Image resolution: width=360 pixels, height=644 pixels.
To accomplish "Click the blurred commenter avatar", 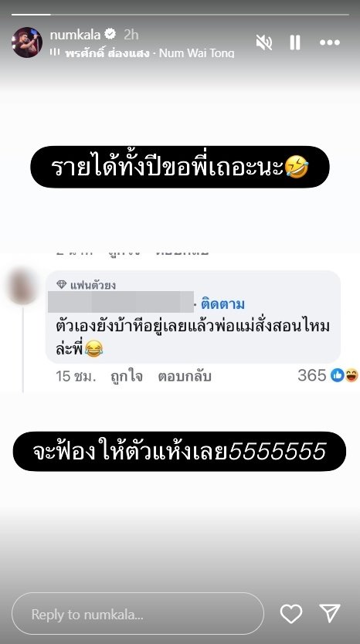I will tap(23, 286).
